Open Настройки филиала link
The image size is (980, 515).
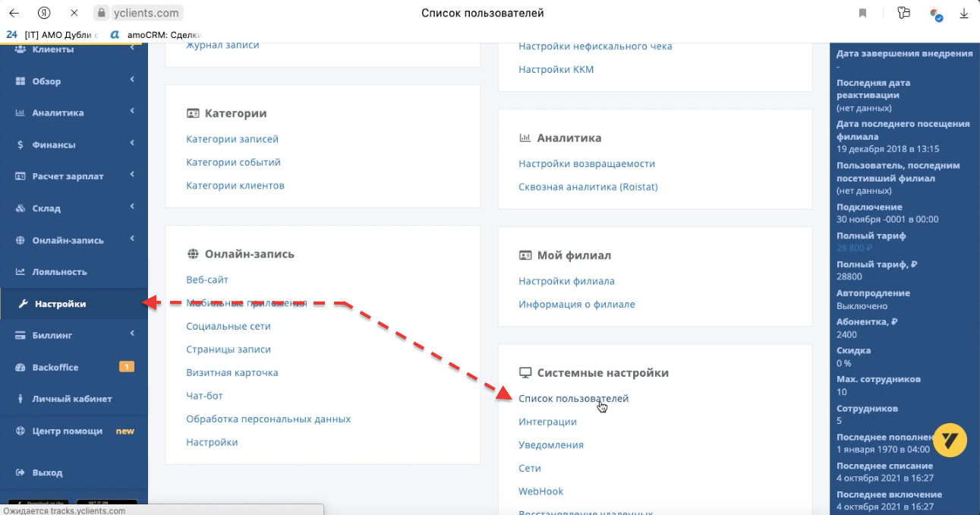pos(566,281)
